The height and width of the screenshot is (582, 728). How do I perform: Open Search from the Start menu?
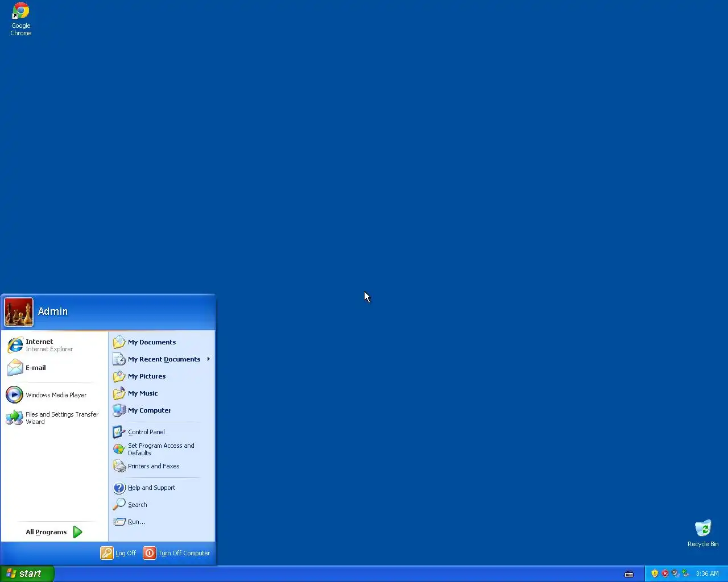[x=162, y=505]
